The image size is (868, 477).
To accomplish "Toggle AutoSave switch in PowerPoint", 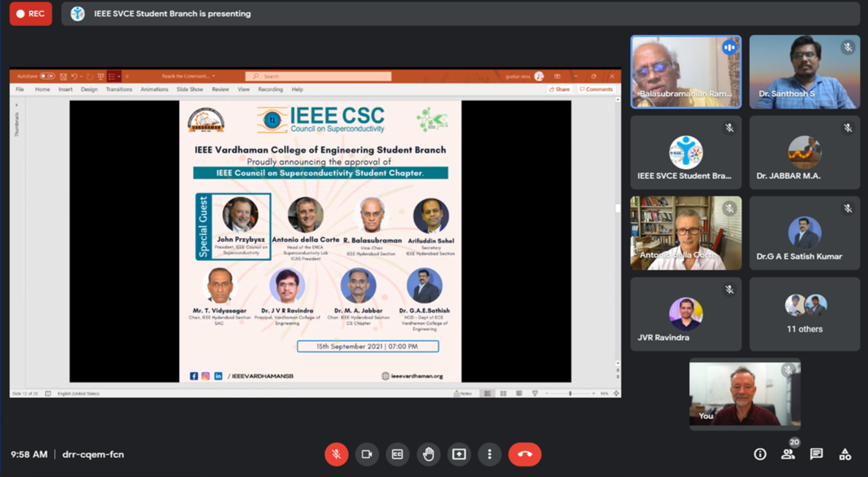I will pos(48,76).
